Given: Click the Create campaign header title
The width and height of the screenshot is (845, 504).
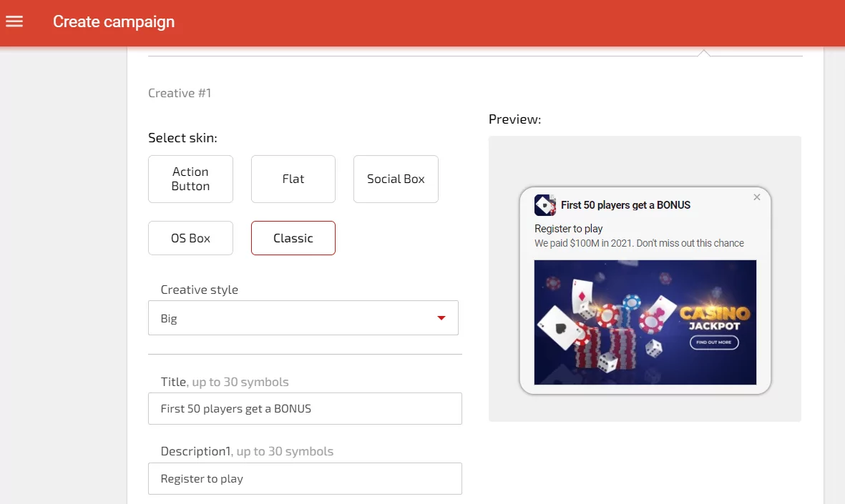Looking at the screenshot, I should pos(113,22).
